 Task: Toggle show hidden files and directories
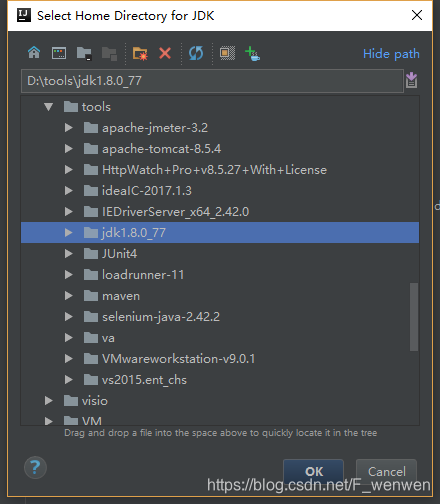coord(227,53)
